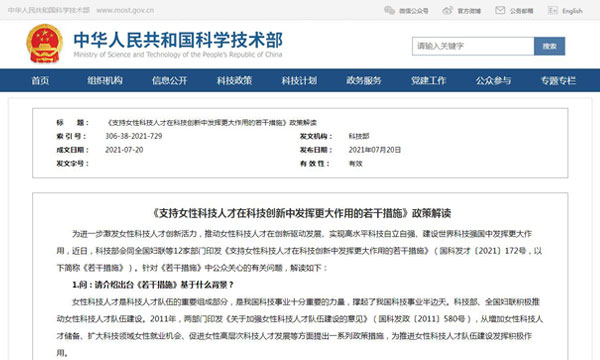Click the official Weibo icon
This screenshot has width=600, height=360.
click(447, 10)
